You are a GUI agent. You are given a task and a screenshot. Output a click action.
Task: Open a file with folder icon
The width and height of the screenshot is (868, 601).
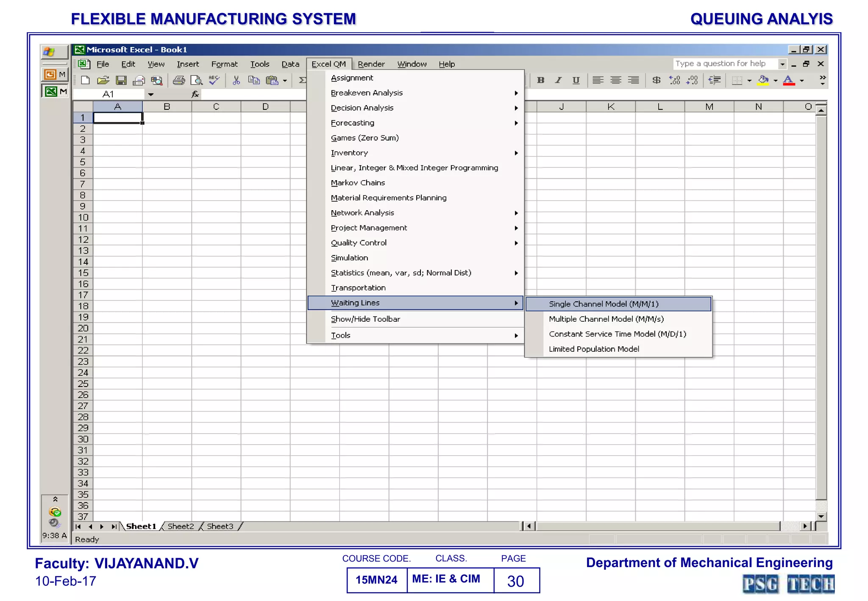(x=103, y=81)
